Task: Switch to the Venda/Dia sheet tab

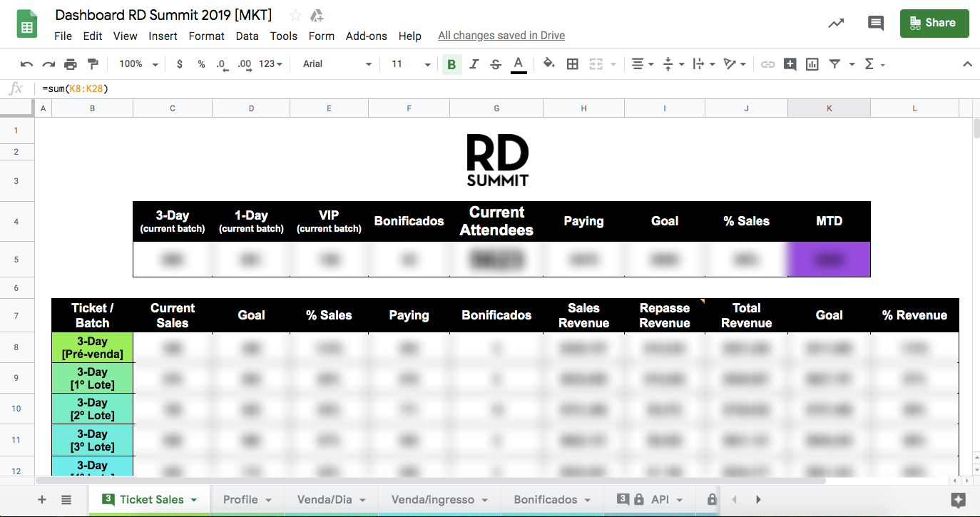Action: 332,500
